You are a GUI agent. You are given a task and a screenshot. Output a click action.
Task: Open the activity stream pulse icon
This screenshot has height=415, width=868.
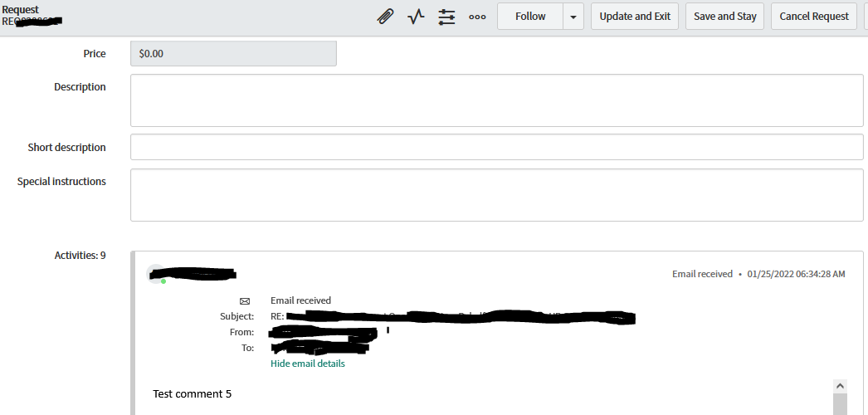tap(416, 17)
